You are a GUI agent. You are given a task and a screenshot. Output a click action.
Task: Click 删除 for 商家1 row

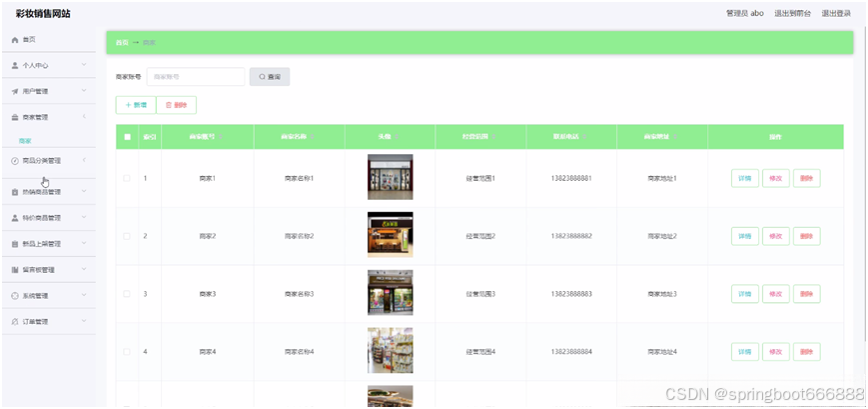pos(806,178)
